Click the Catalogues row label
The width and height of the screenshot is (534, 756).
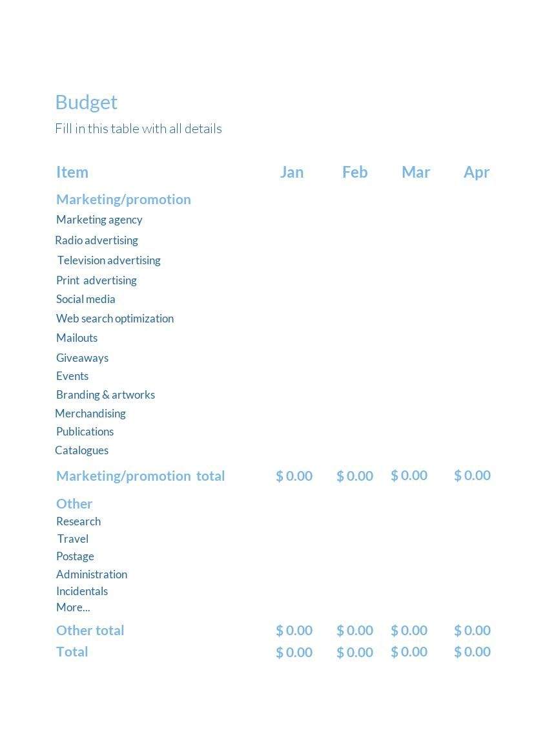[x=82, y=450]
